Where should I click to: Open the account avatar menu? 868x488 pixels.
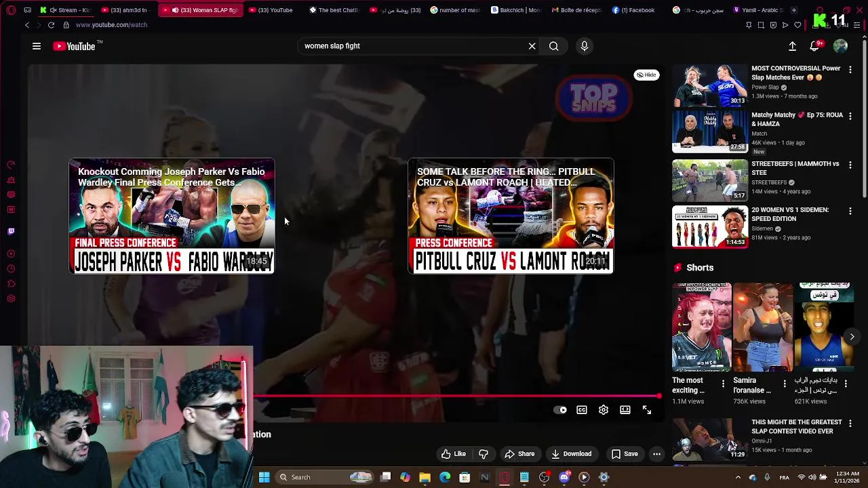(x=840, y=46)
